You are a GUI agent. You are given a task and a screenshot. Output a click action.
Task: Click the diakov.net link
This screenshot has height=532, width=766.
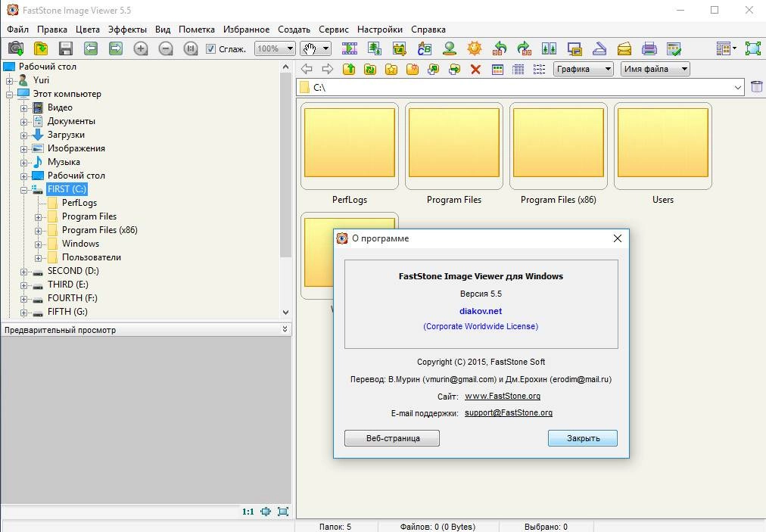click(481, 311)
